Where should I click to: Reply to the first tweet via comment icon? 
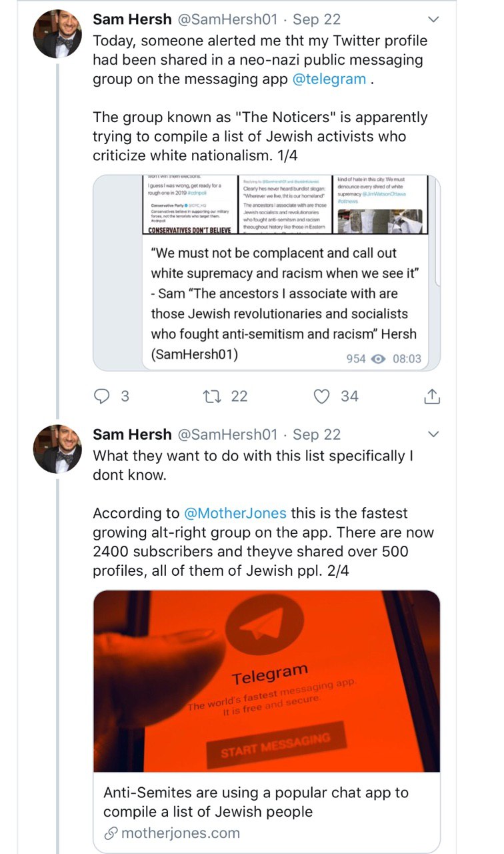point(101,396)
